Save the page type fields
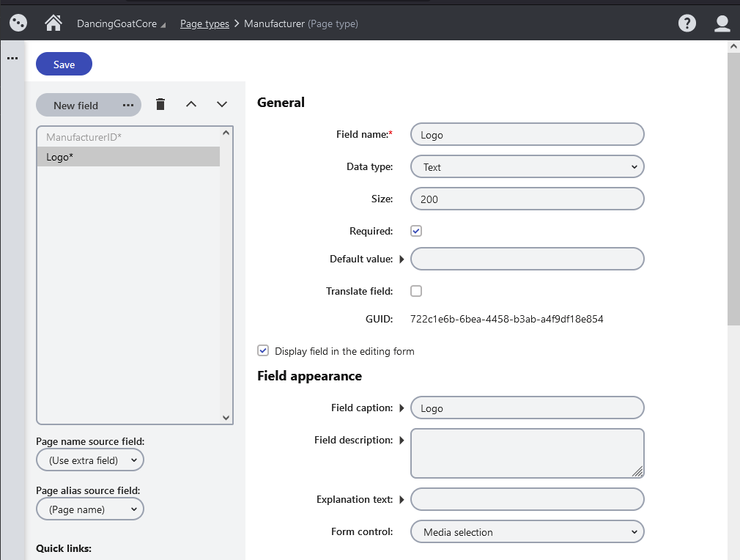Viewport: 740px width, 560px height. 64,65
